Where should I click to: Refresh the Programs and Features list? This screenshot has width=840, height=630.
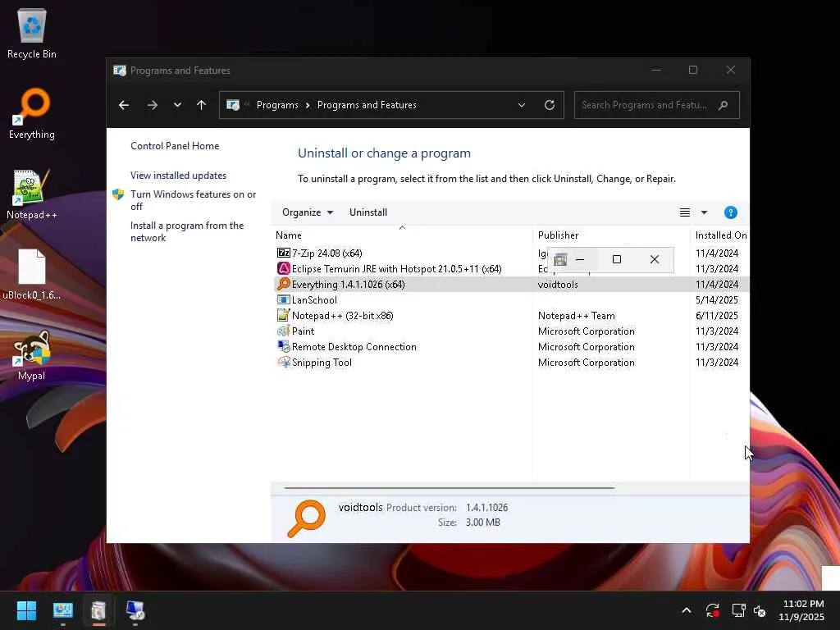pyautogui.click(x=550, y=105)
